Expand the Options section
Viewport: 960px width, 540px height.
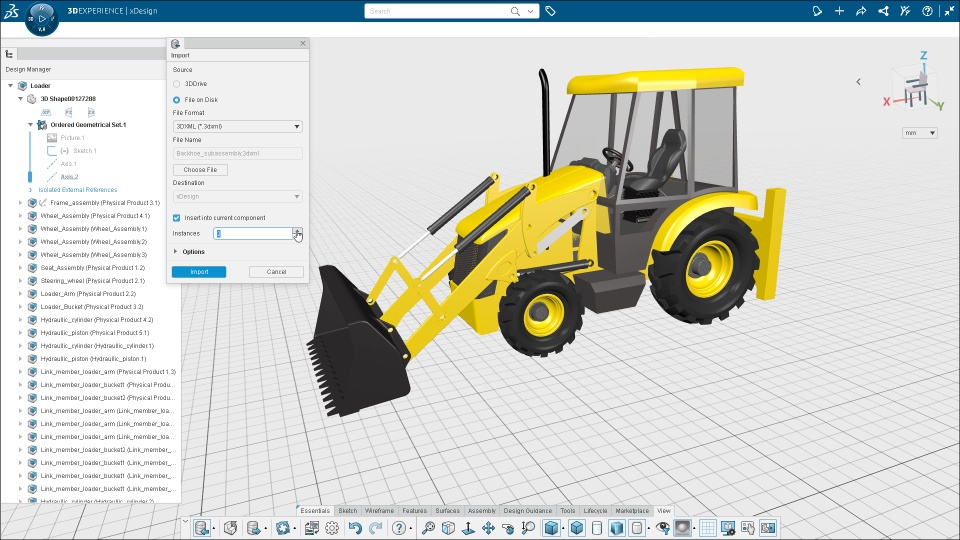176,252
